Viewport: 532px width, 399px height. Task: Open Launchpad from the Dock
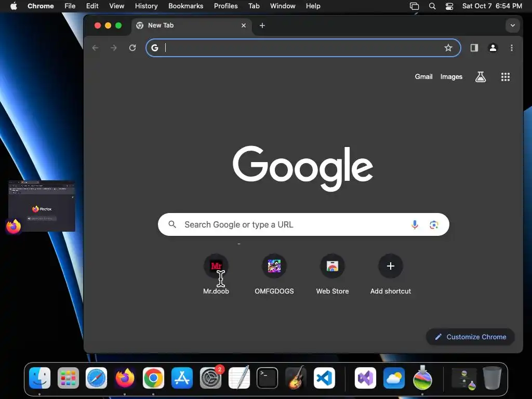[x=68, y=378]
